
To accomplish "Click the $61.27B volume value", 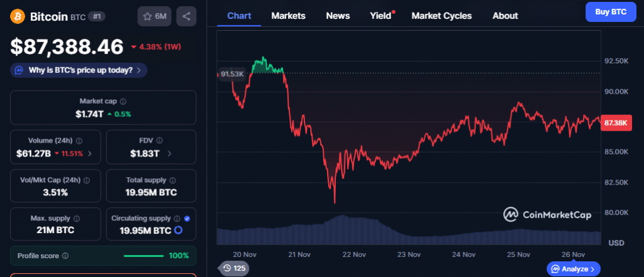I will pyautogui.click(x=34, y=153).
